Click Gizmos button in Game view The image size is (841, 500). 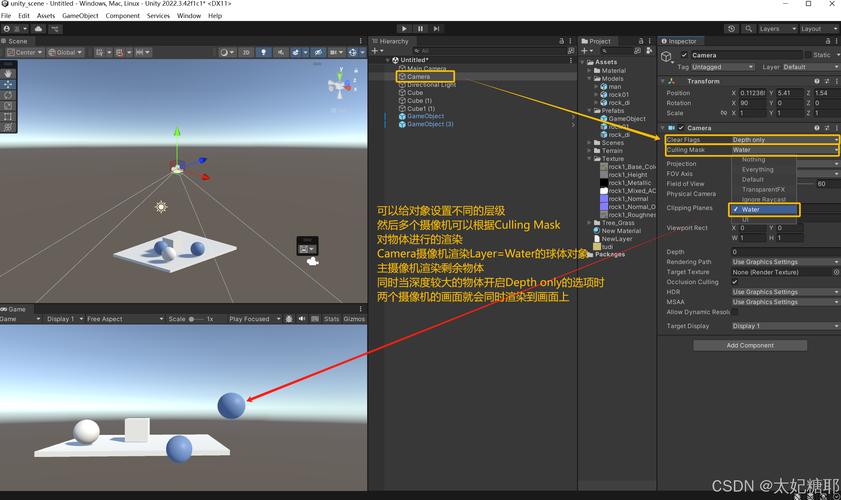point(354,319)
